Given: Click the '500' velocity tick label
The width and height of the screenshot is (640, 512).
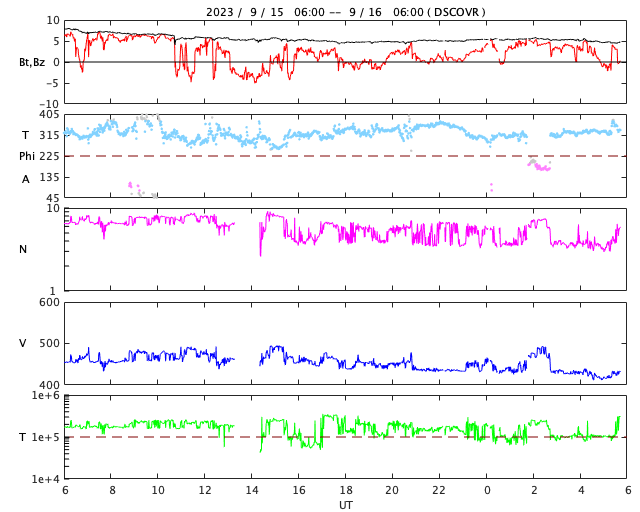Looking at the screenshot, I should point(49,343).
